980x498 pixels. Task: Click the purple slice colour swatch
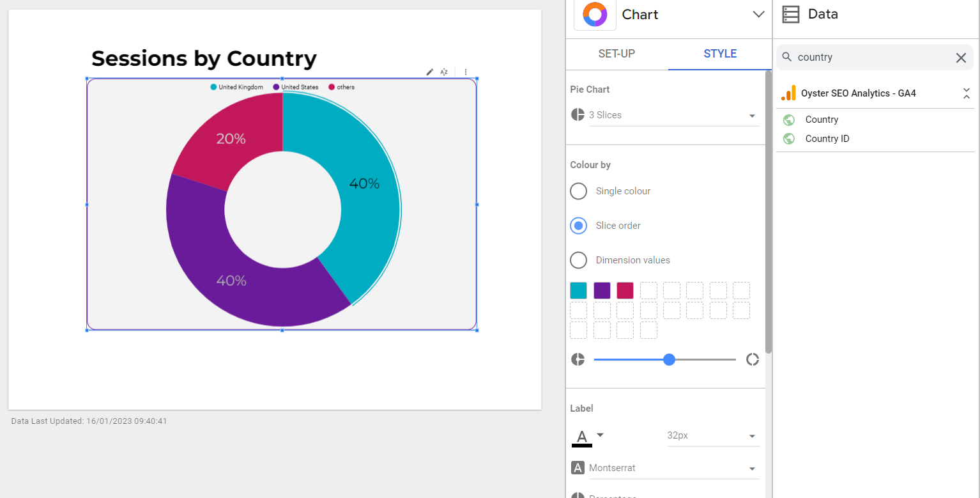602,291
